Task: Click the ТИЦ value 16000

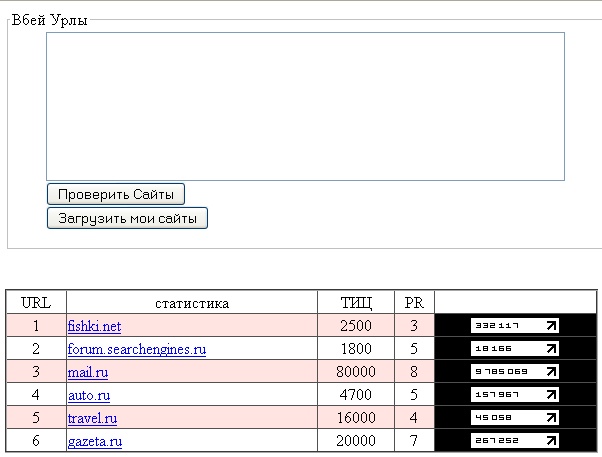Action: click(356, 418)
